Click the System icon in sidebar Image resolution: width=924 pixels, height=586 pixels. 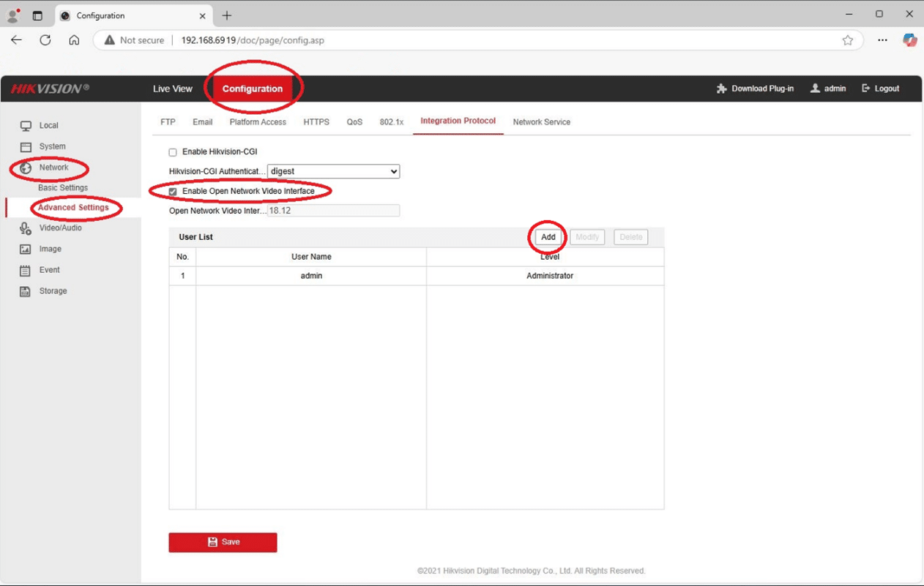(x=26, y=147)
